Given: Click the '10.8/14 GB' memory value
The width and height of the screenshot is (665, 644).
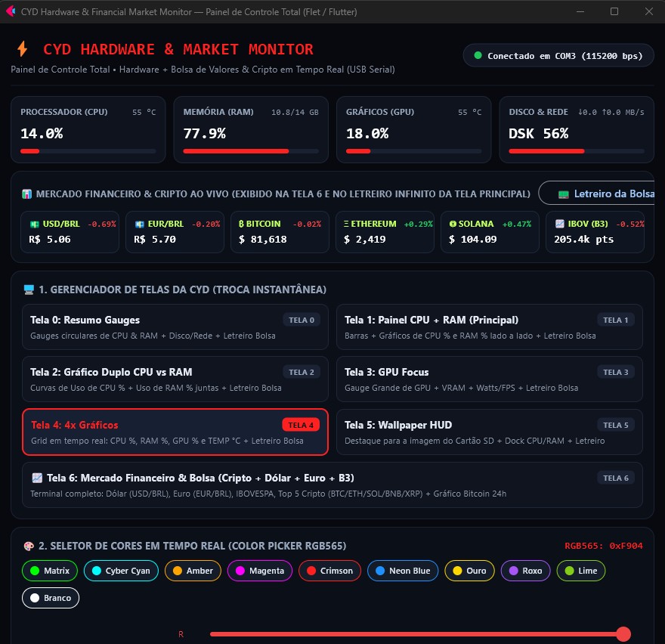Looking at the screenshot, I should tap(295, 113).
